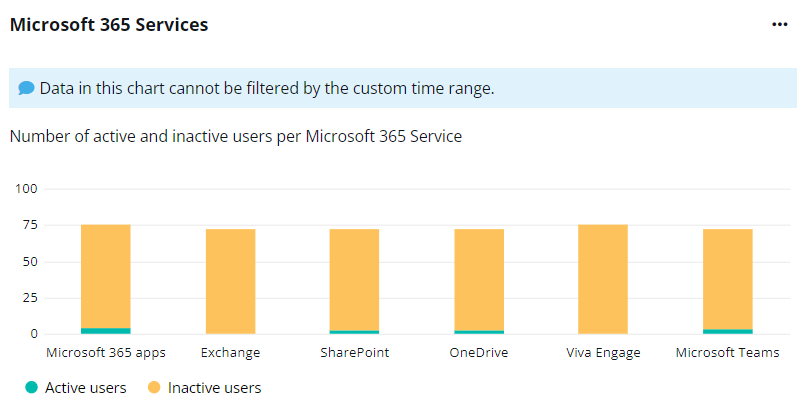The image size is (808, 418).
Task: Click the Exchange axis label
Action: pyautogui.click(x=230, y=353)
